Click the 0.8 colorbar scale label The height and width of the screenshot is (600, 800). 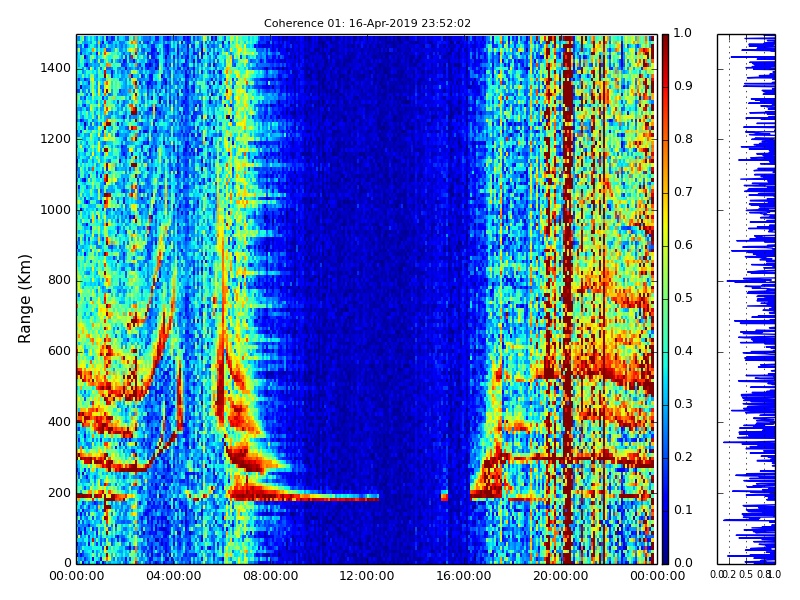(683, 139)
